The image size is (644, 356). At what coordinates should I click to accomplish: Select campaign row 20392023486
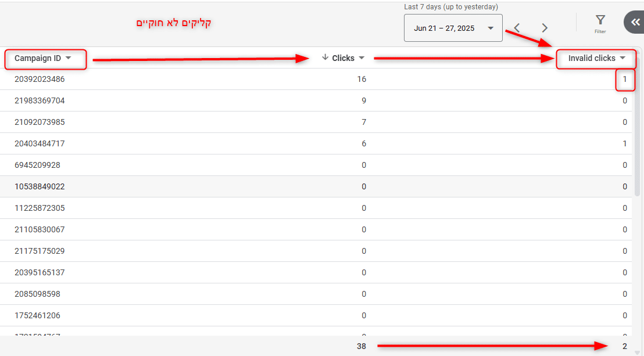40,79
